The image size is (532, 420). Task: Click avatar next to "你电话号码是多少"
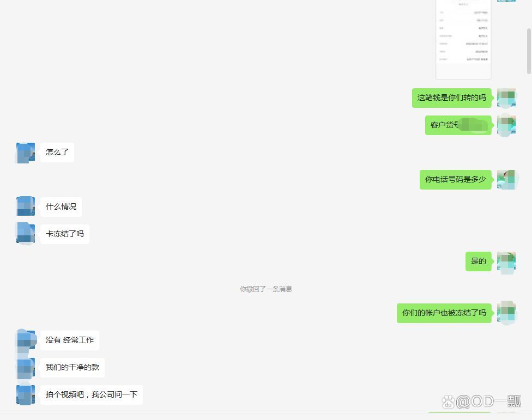(506, 180)
